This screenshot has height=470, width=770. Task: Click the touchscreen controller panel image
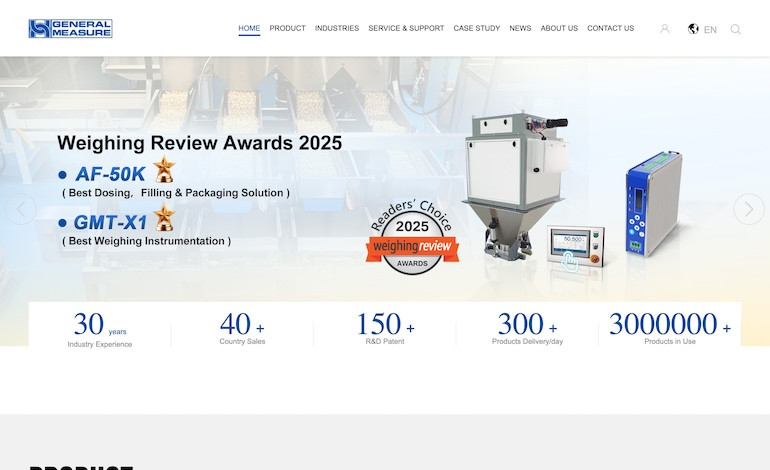click(576, 247)
